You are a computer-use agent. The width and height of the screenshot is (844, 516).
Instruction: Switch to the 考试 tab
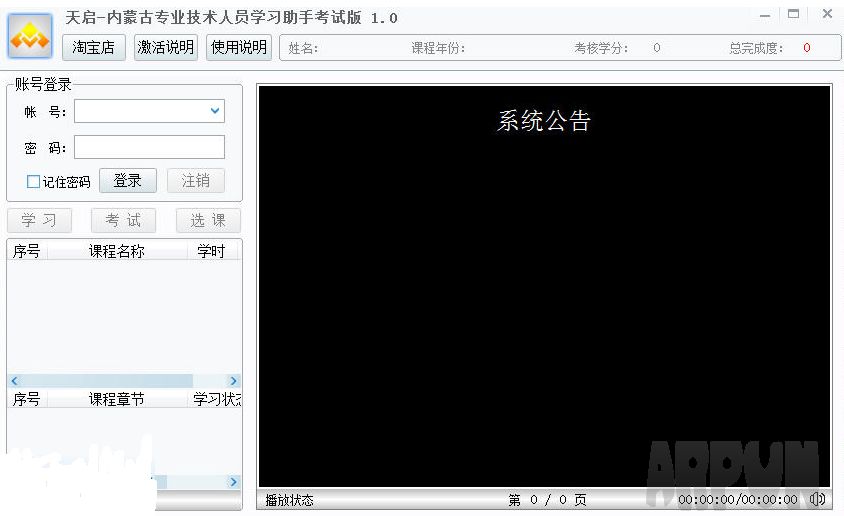coord(123,220)
